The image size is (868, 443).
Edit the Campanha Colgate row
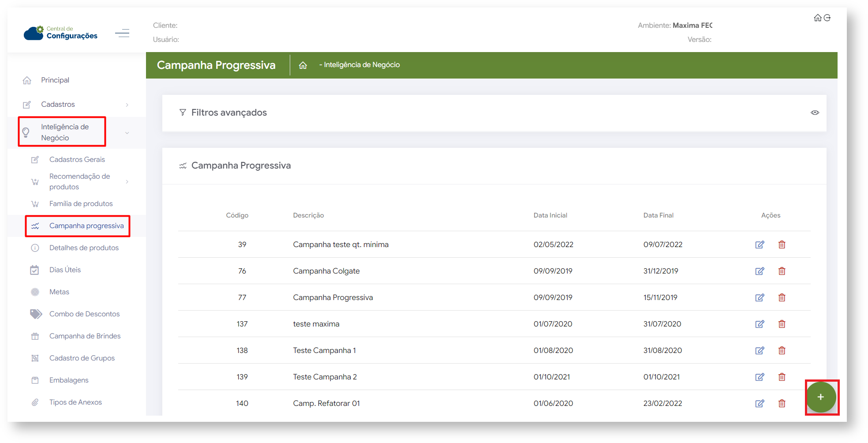tap(759, 271)
